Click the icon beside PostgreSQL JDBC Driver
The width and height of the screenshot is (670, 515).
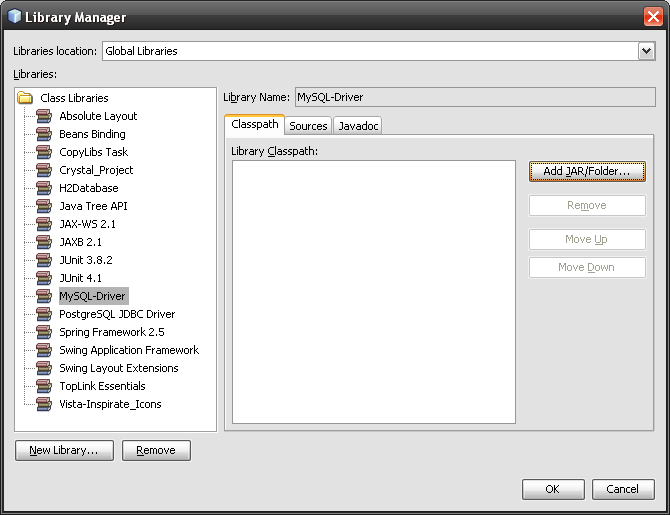[44, 314]
